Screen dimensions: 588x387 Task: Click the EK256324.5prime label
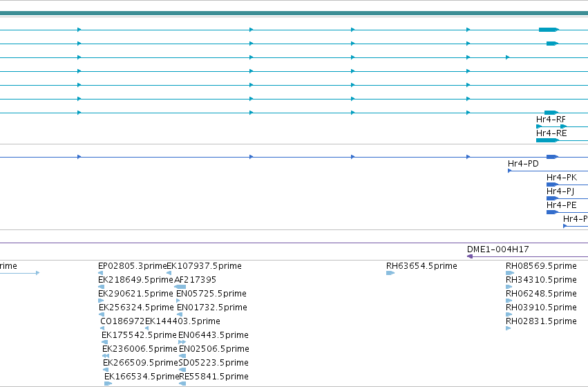(136, 308)
